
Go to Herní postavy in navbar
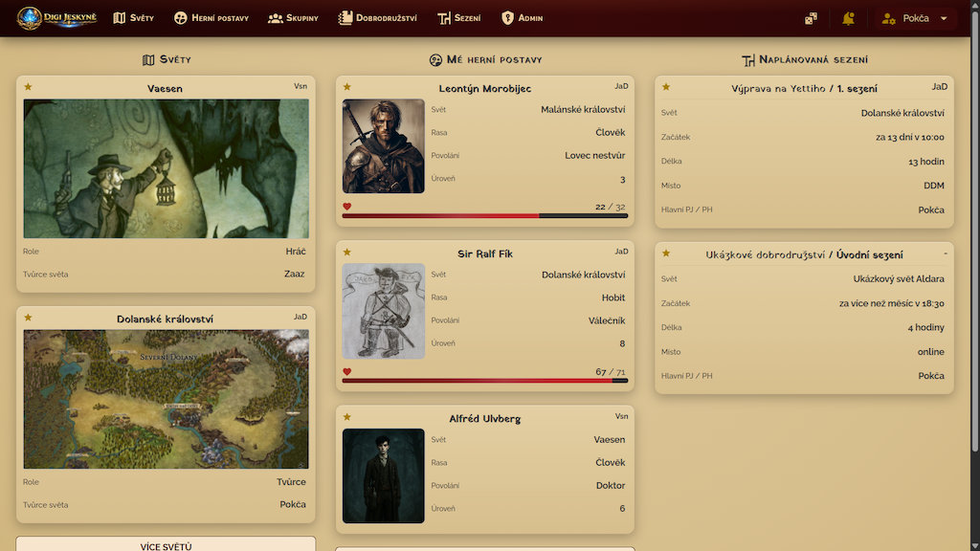coord(211,18)
